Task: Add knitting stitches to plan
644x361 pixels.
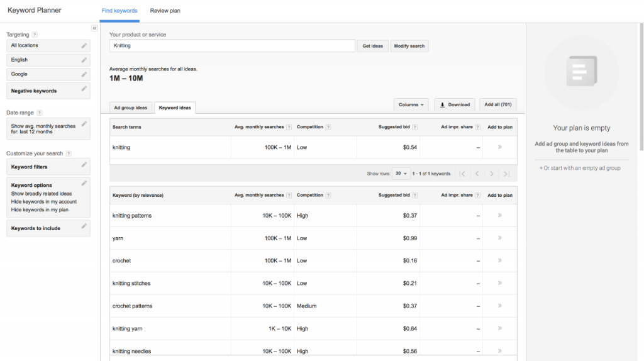Action: [x=500, y=283]
